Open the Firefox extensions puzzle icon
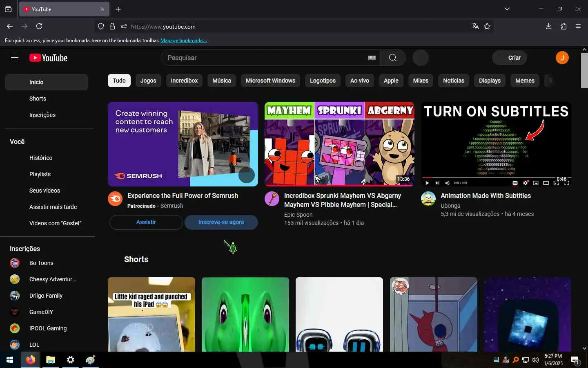The image size is (588, 368). click(x=563, y=26)
